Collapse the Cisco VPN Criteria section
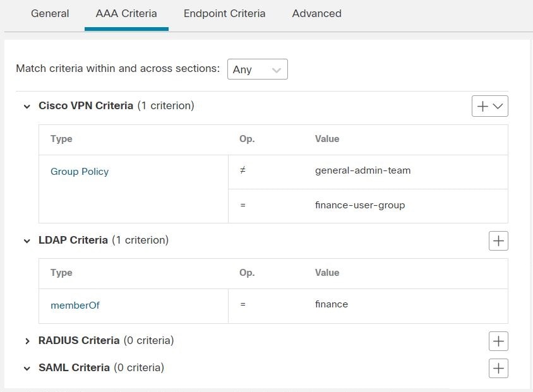 [27, 106]
